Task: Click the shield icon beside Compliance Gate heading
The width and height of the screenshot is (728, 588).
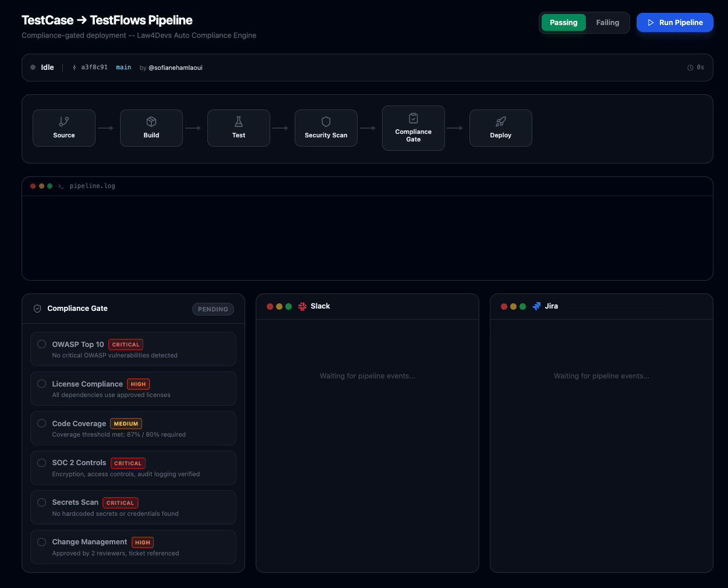Action: tap(37, 309)
